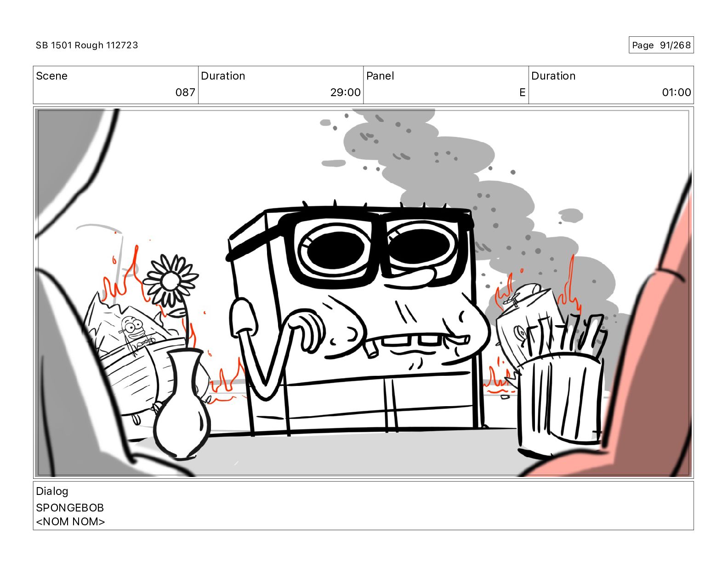The width and height of the screenshot is (728, 563).
Task: Click the 'Page 91/268' page indicator box
Action: (x=661, y=45)
